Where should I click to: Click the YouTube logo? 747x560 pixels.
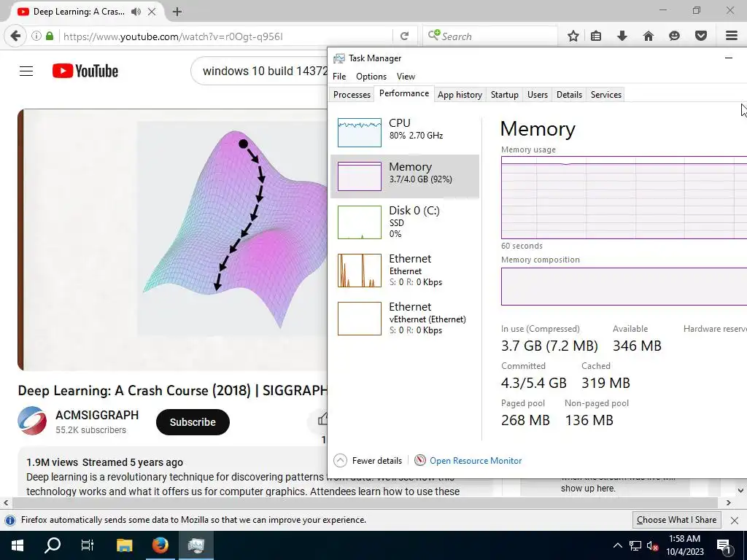tap(85, 71)
